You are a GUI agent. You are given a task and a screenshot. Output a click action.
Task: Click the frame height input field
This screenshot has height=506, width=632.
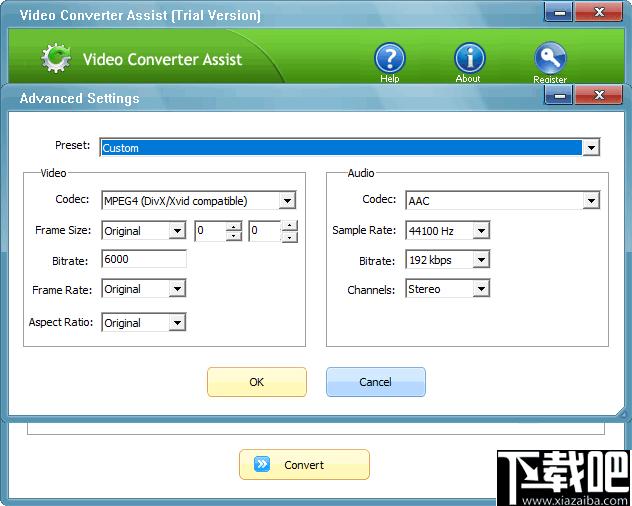coord(265,231)
